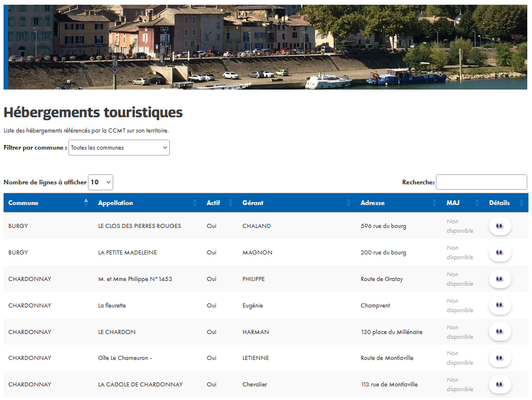Show details for LA CADOLE DE CHARDONNAY
The height and width of the screenshot is (400, 532).
[500, 385]
